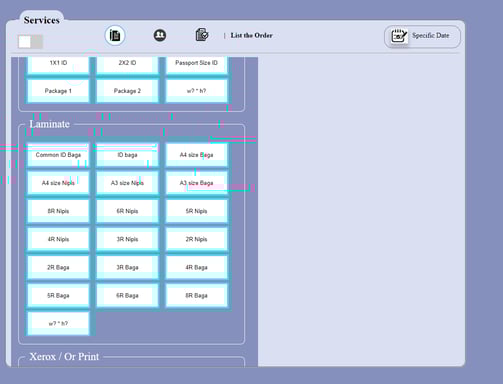Pick the Package 1 button

tap(58, 91)
